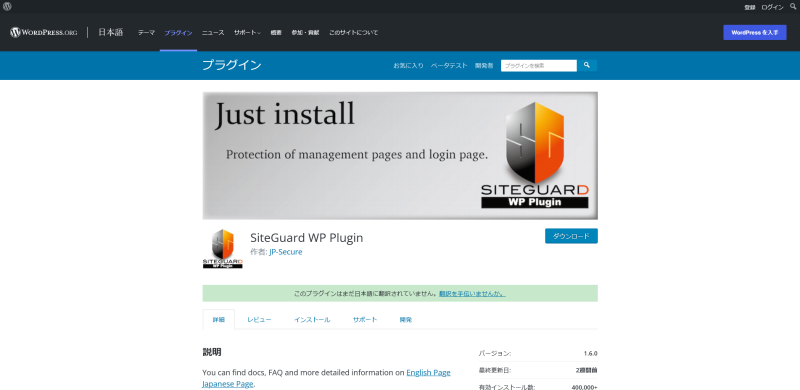Open the 参加・貢献 menu item
Image resolution: width=800 pixels, height=390 pixels.
[x=305, y=33]
